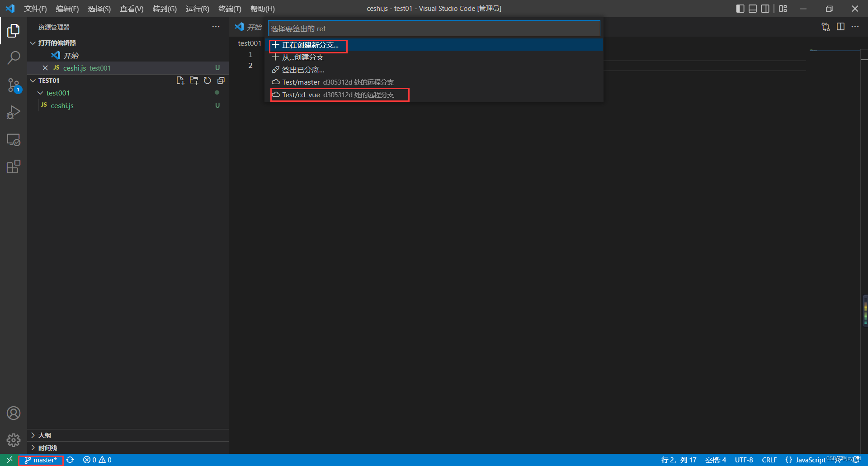
Task: Open the Source Control view
Action: [x=14, y=85]
